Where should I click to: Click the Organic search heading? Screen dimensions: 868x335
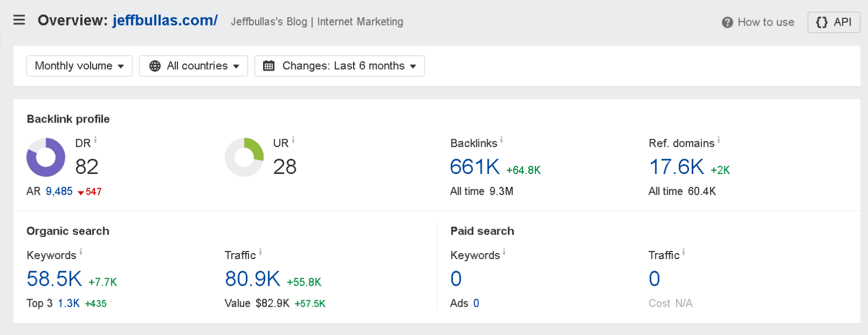(x=68, y=231)
